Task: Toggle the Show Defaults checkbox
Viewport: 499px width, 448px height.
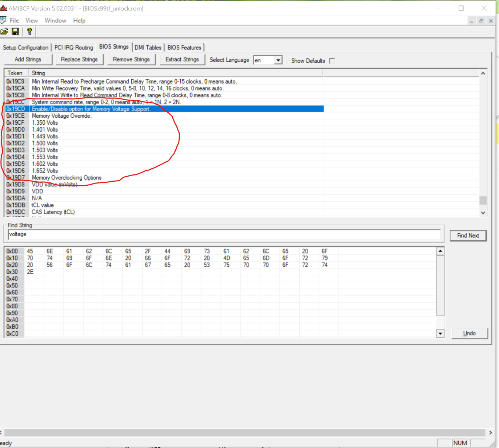Action: coord(332,61)
